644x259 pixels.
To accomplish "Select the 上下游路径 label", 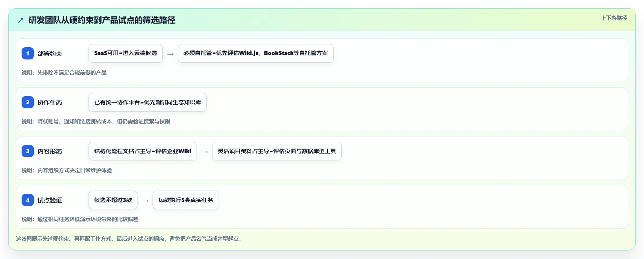I will pyautogui.click(x=614, y=18).
